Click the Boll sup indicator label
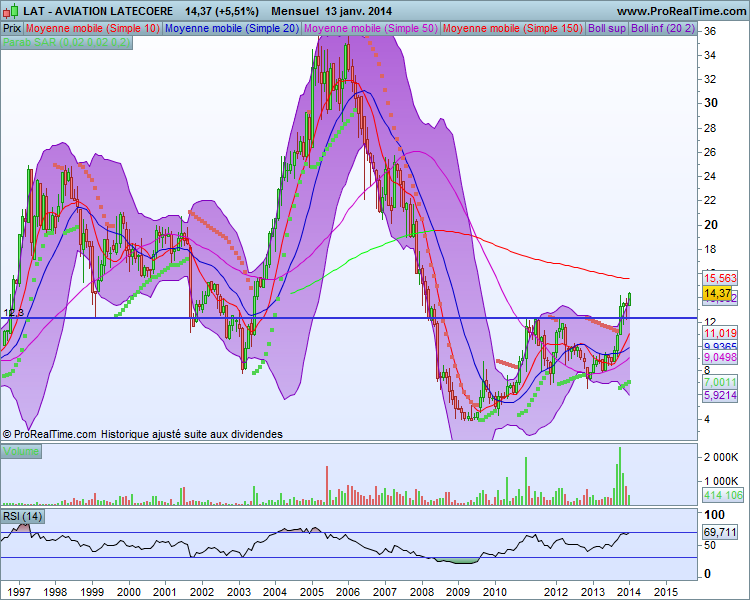Viewport: 750px width, 600px height. pyautogui.click(x=607, y=28)
